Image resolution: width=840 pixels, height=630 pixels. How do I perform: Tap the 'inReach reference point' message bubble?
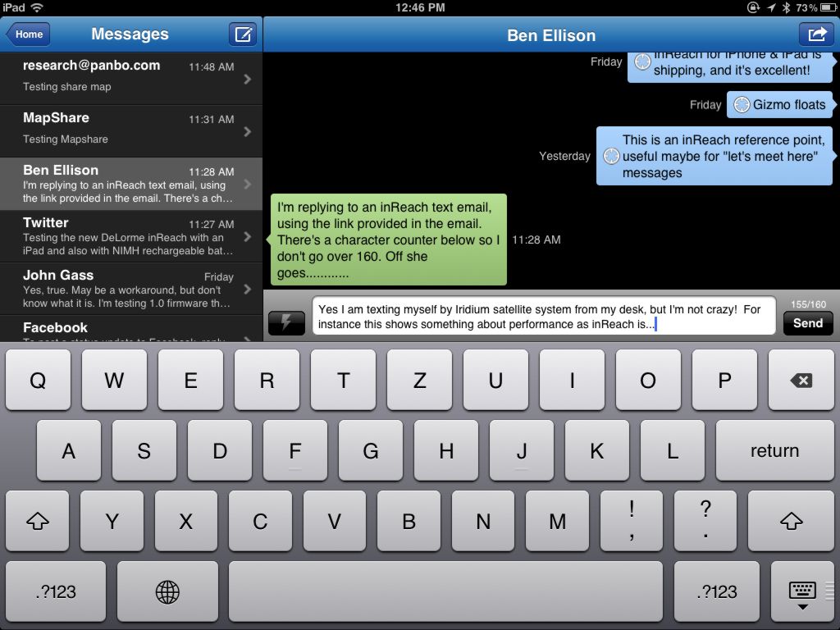(x=715, y=156)
